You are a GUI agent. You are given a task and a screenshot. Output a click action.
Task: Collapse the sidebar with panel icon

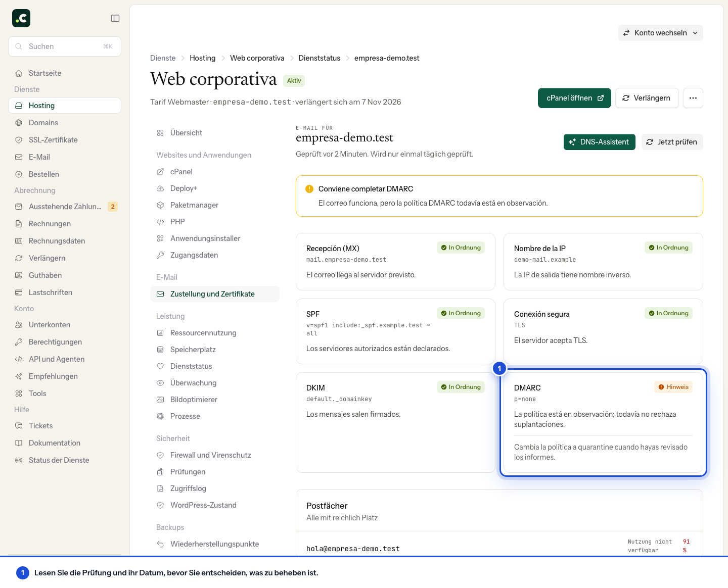coord(115,18)
